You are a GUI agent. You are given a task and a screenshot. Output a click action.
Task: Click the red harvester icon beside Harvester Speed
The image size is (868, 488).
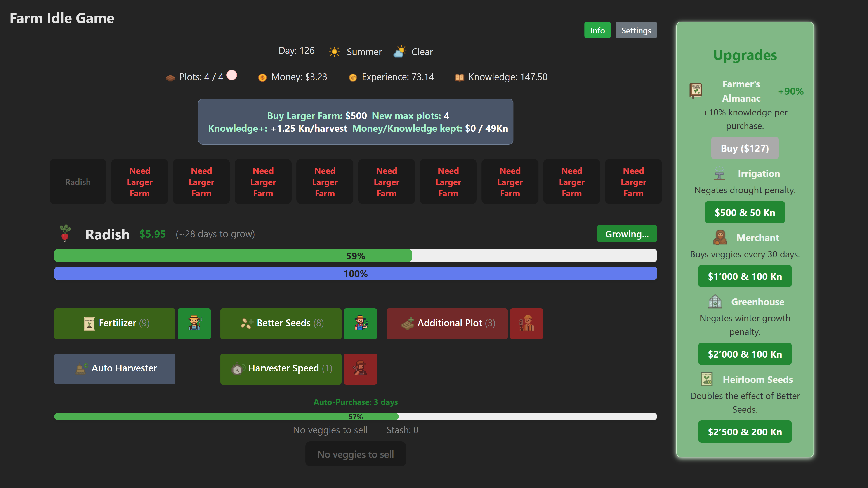coord(360,369)
